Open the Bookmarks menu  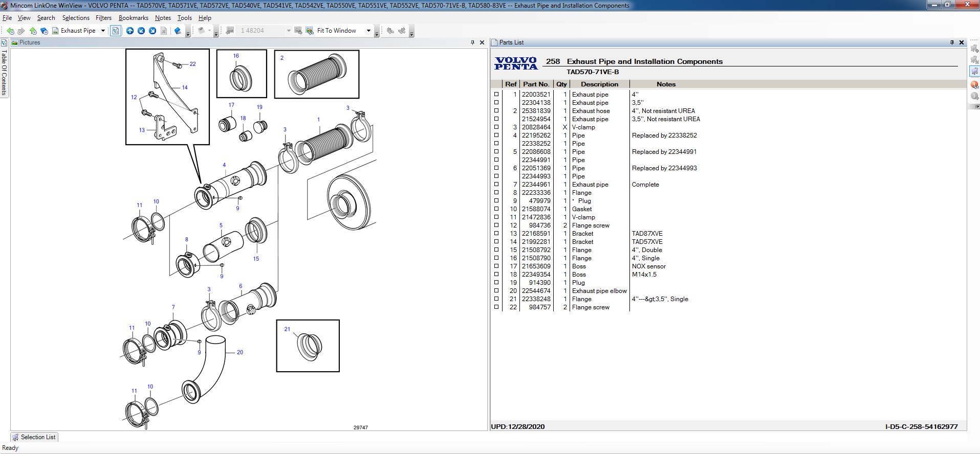[x=133, y=18]
